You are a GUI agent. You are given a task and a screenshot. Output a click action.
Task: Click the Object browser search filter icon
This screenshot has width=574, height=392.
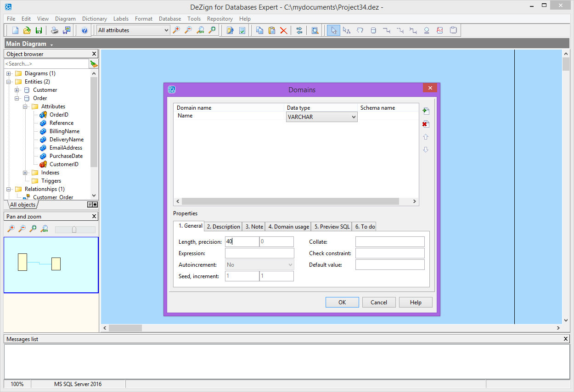click(94, 64)
